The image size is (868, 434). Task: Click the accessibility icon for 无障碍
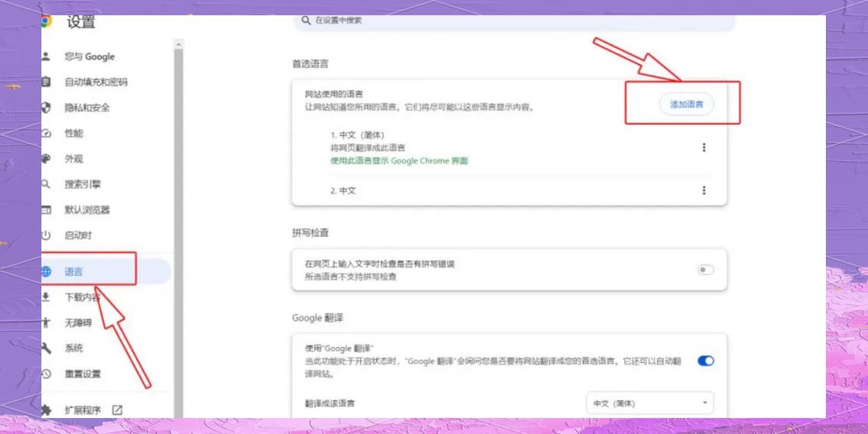[x=46, y=322]
